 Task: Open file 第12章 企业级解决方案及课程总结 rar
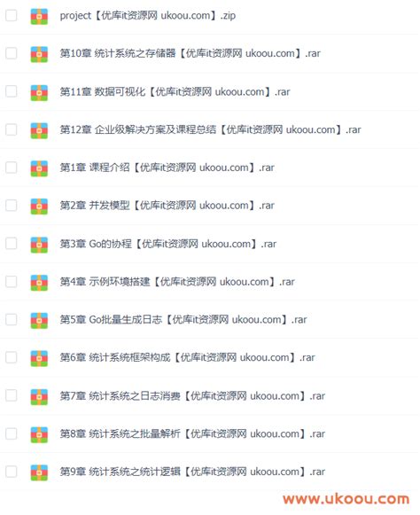coord(210,129)
